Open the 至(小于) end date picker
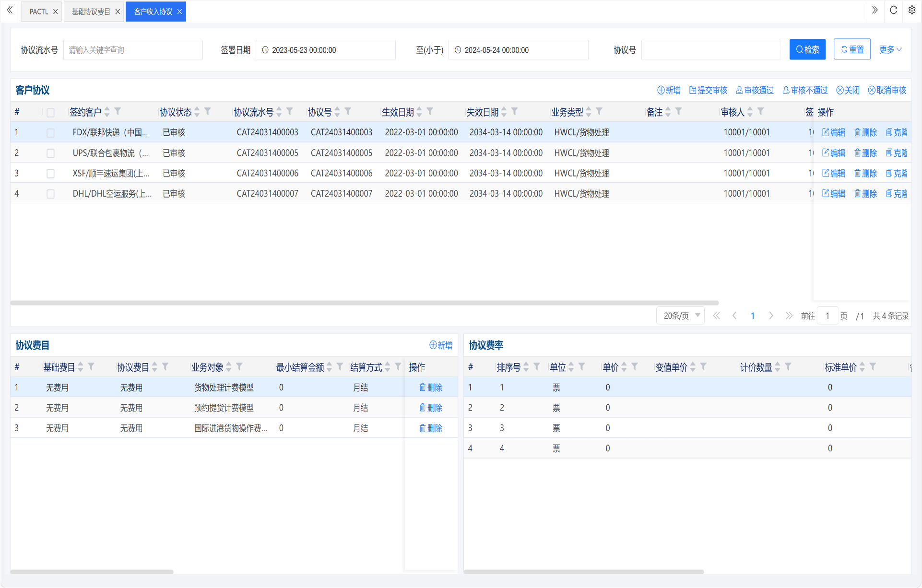The image size is (922, 588). point(519,50)
